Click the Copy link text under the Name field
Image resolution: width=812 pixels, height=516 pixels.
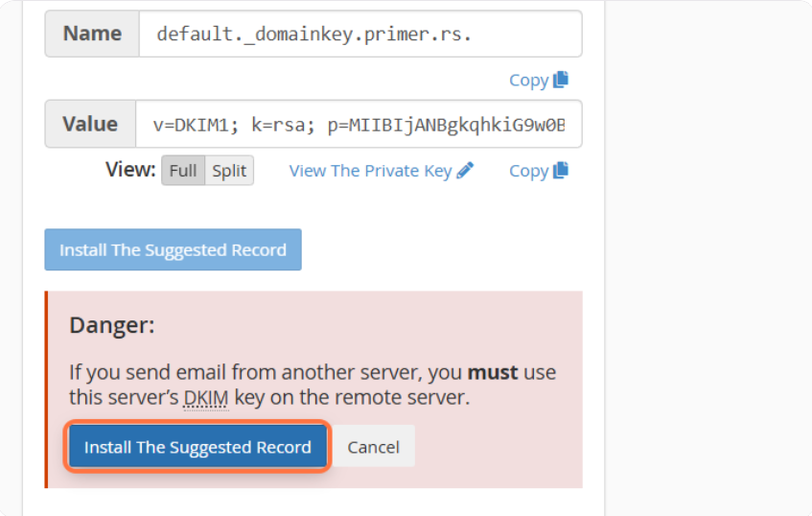[x=528, y=80]
